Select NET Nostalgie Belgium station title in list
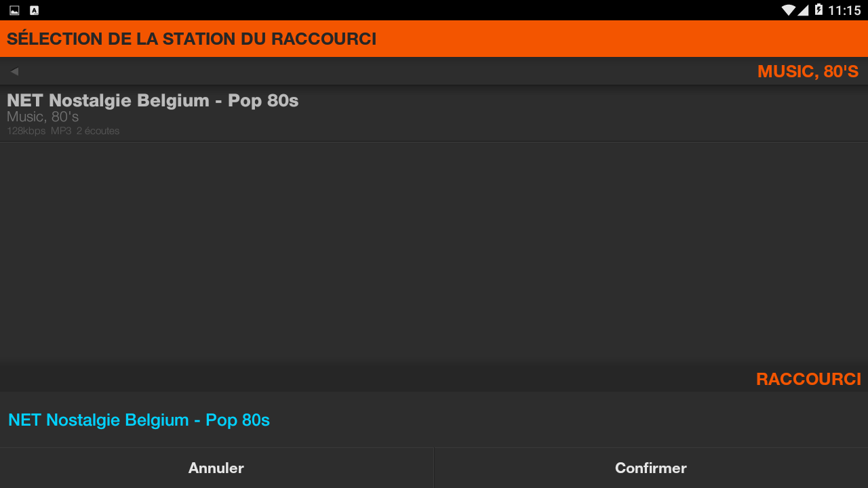 (x=153, y=100)
